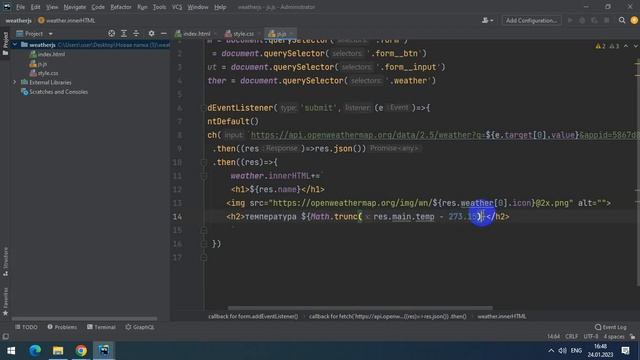Open the Event Log
The height and width of the screenshot is (360, 640).
(611, 327)
